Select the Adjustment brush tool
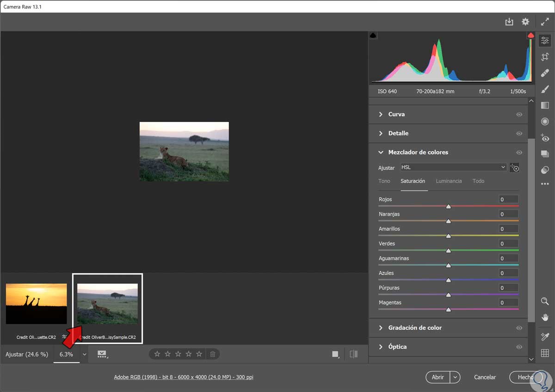This screenshot has height=392, width=555. point(545,89)
